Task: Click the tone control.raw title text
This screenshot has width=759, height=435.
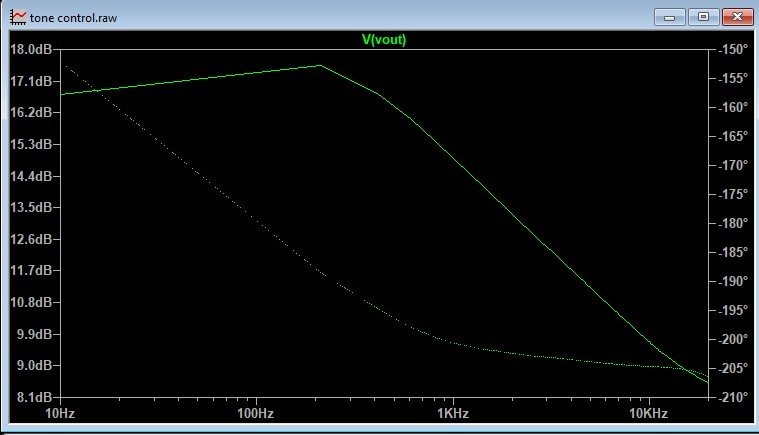Action: [74, 18]
